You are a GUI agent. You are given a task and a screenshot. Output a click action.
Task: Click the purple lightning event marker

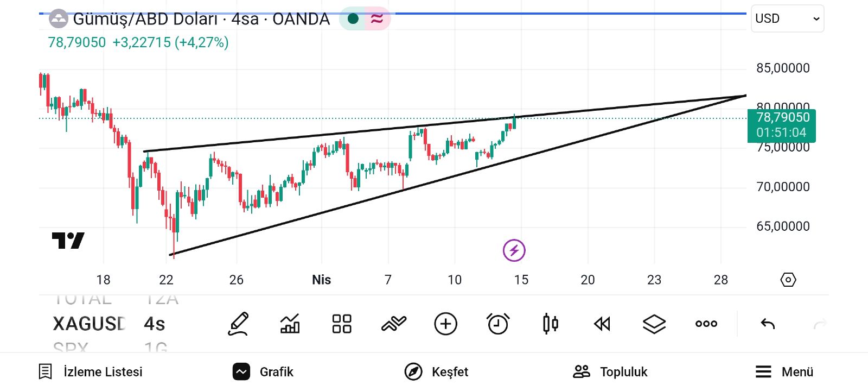coord(514,250)
